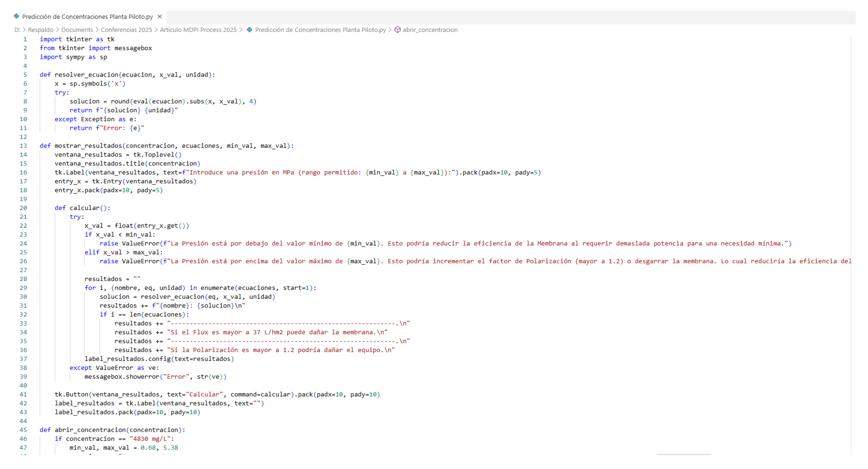Click the file name in breadcrumb path
Screen dimensions: 868x469
point(320,30)
